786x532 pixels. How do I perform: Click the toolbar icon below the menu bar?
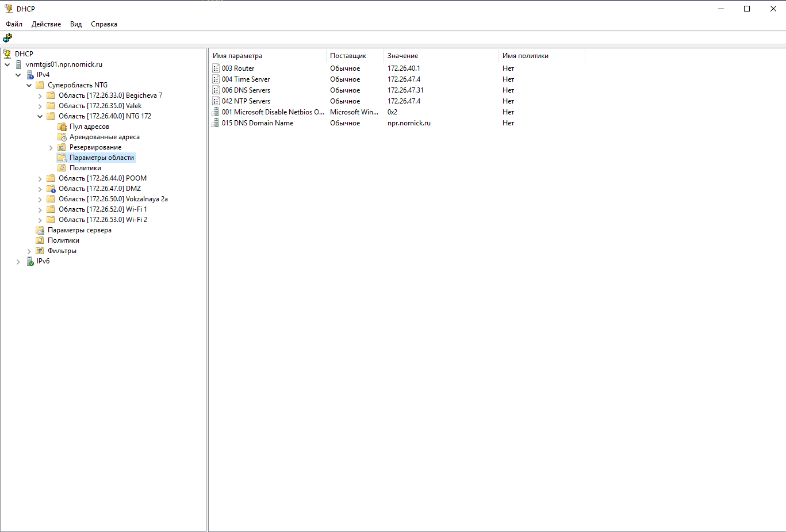pyautogui.click(x=7, y=38)
